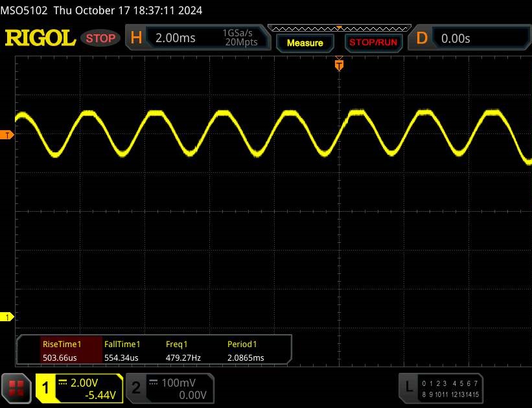Enable channel 2 via its badge

[x=136, y=388]
